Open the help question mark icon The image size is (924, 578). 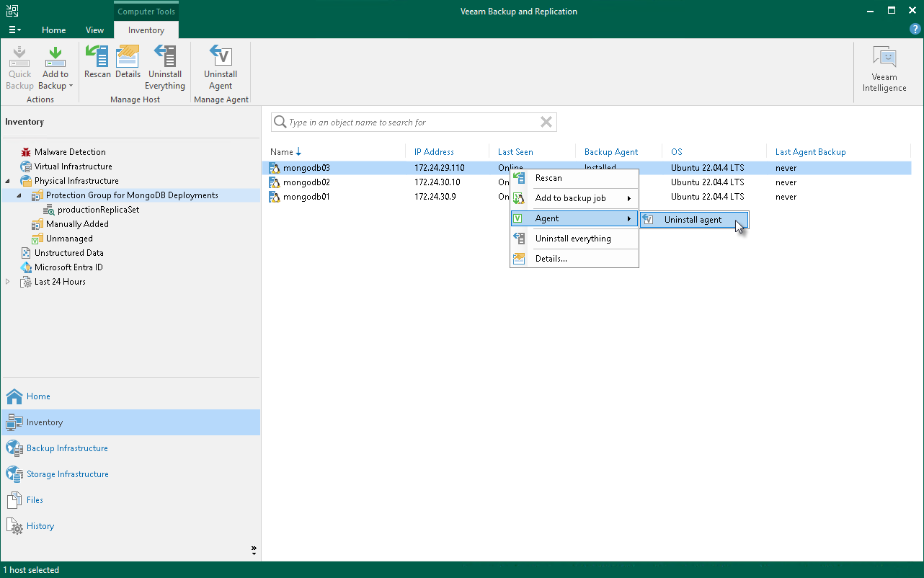point(915,29)
